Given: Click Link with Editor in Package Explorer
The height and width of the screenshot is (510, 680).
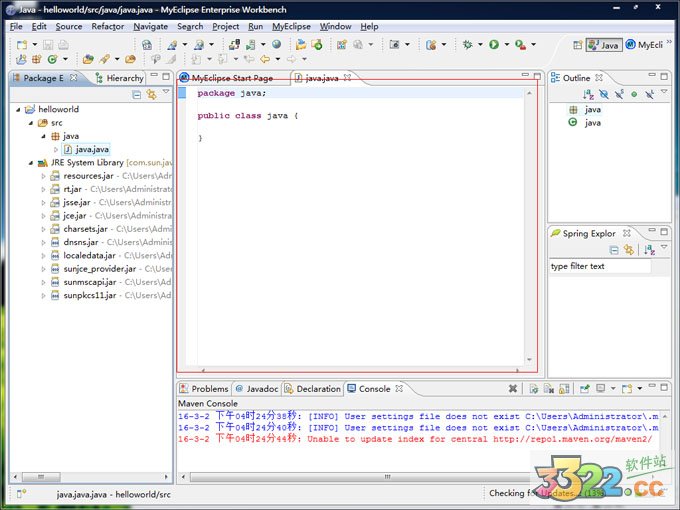Looking at the screenshot, I should click(151, 94).
